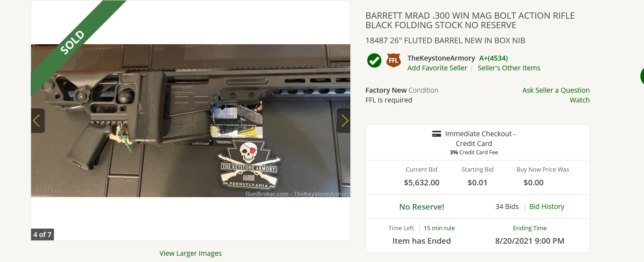The width and height of the screenshot is (644, 262).
Task: View Seller's Other Items
Action: (509, 68)
